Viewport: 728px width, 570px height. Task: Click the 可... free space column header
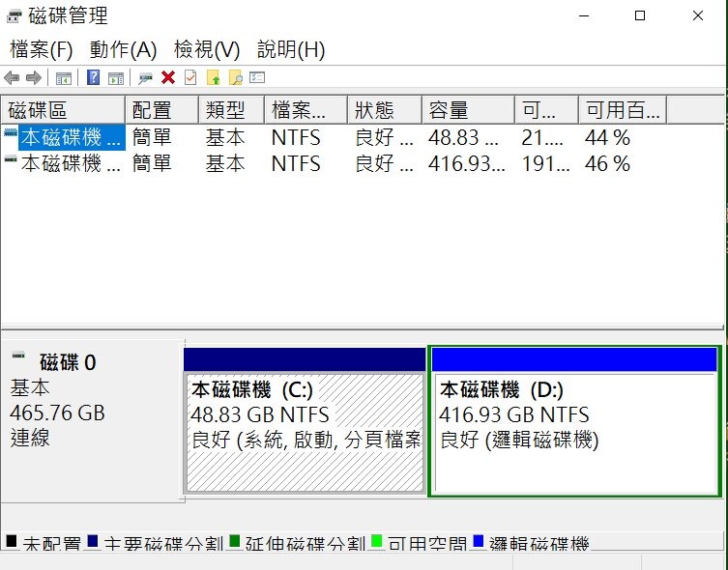[x=547, y=110]
